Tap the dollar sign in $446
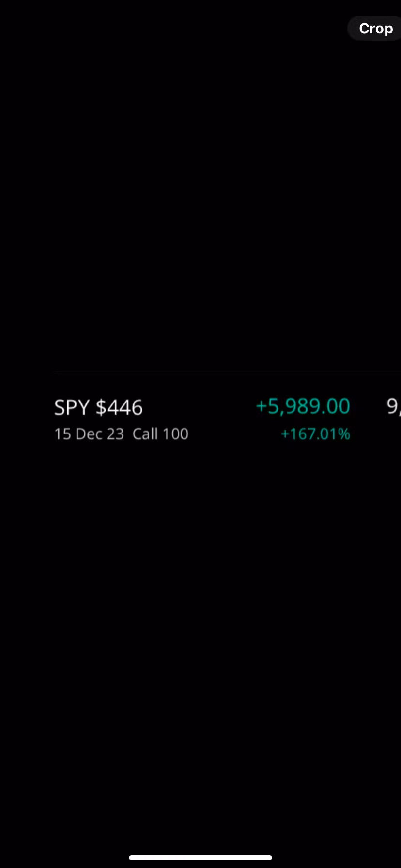 101,407
